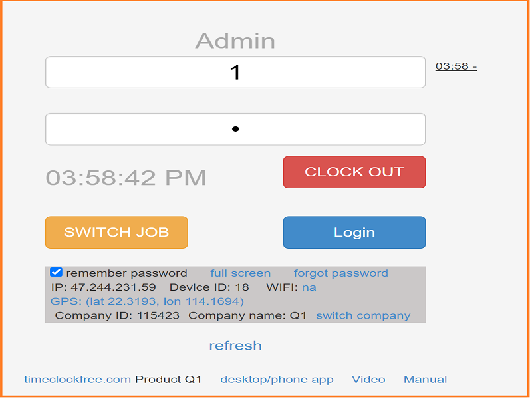
Task: Focus the password input field
Action: [235, 129]
